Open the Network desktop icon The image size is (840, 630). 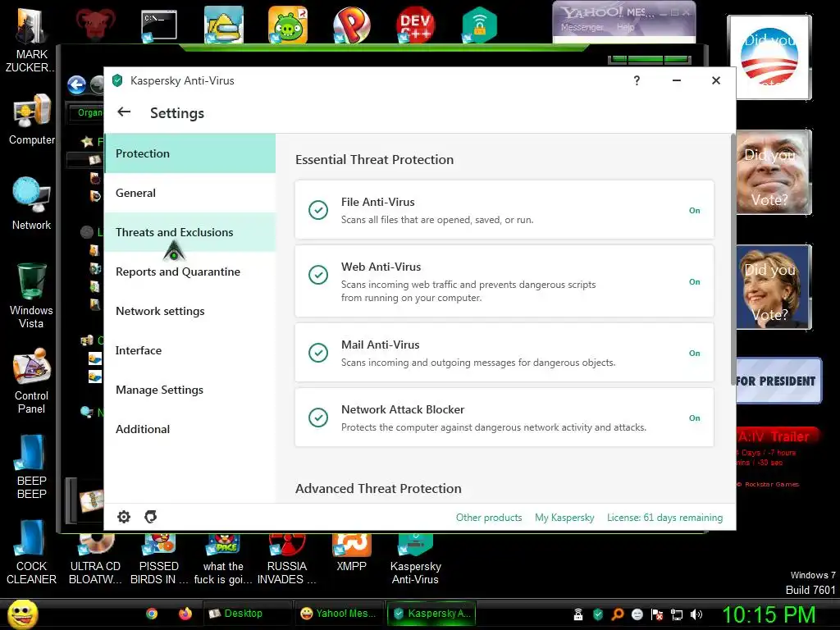32,203
